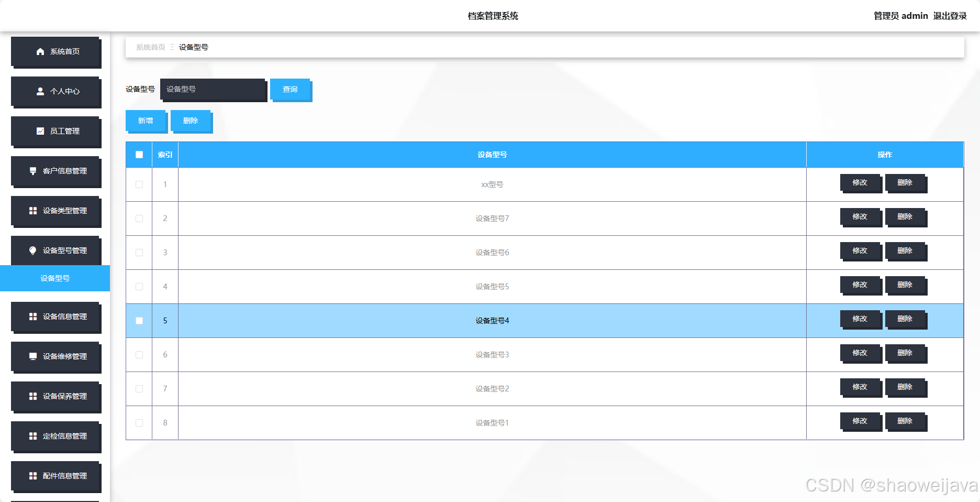Click the 查询 search button
Screen dimensions: 980x502
point(291,90)
